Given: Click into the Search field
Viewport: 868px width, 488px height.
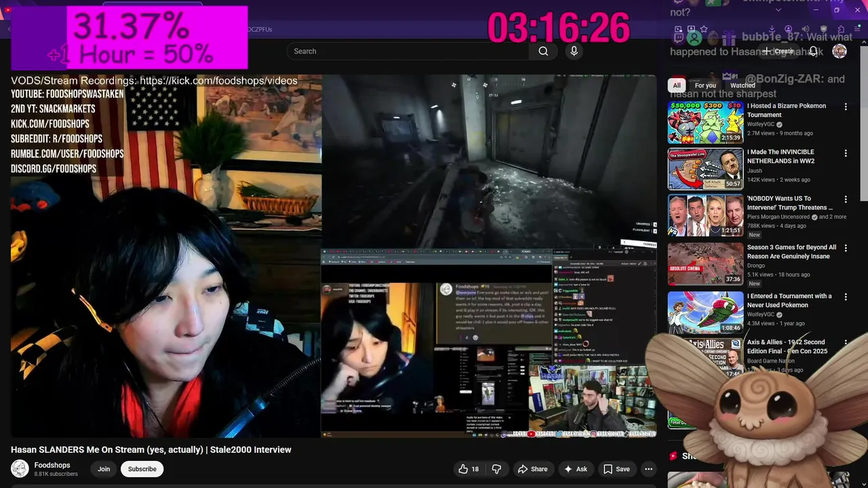Looking at the screenshot, I should pyautogui.click(x=407, y=52).
